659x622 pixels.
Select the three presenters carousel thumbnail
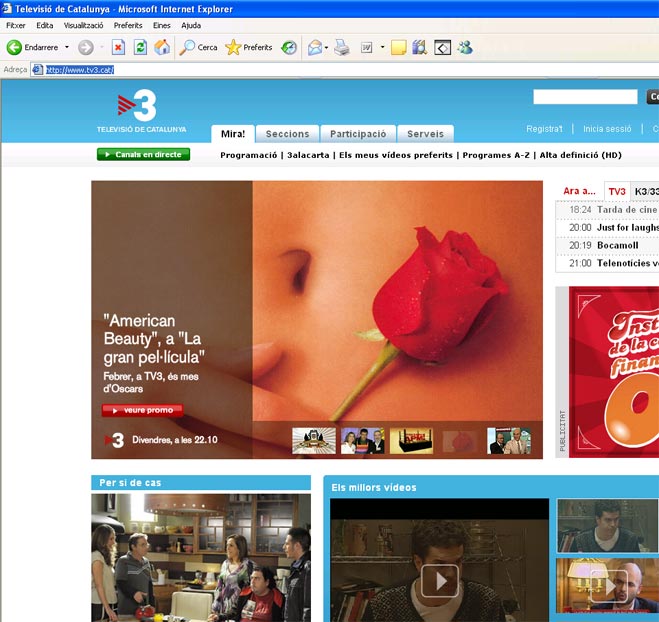pyautogui.click(x=363, y=441)
